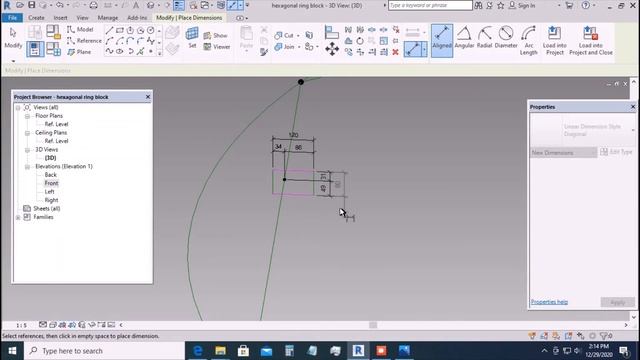Select the {3D} view in browser

click(50, 158)
